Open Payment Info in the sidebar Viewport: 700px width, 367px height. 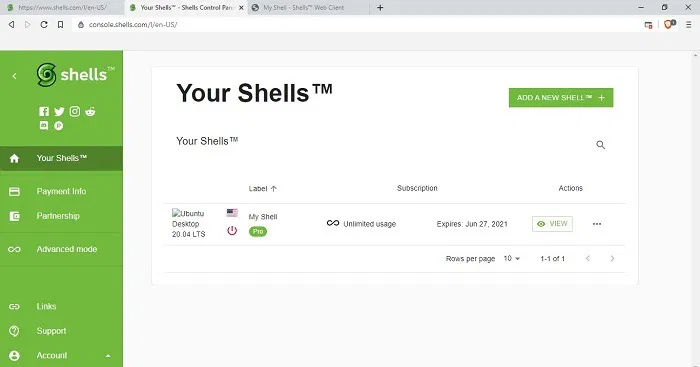(61, 192)
